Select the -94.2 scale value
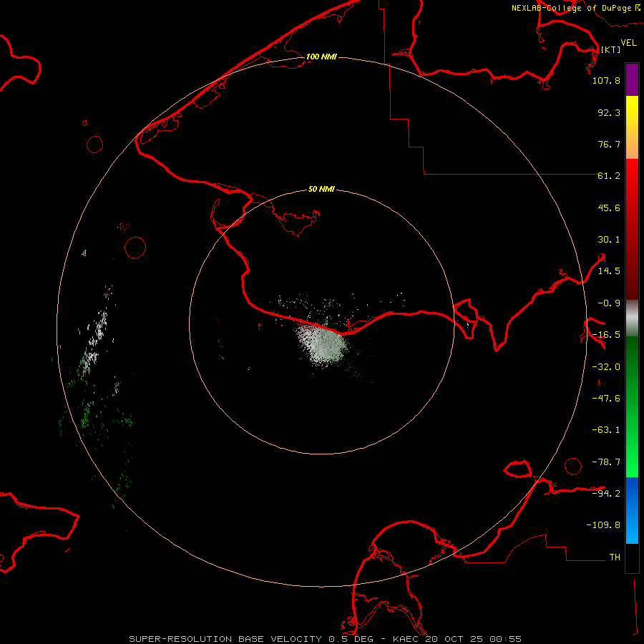Screen dimensions: 644x644 pos(606,493)
